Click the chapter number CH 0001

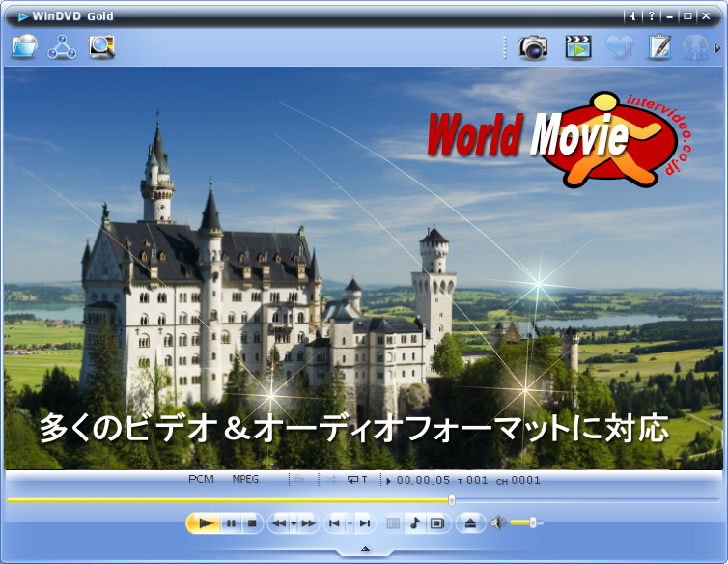[x=518, y=480]
